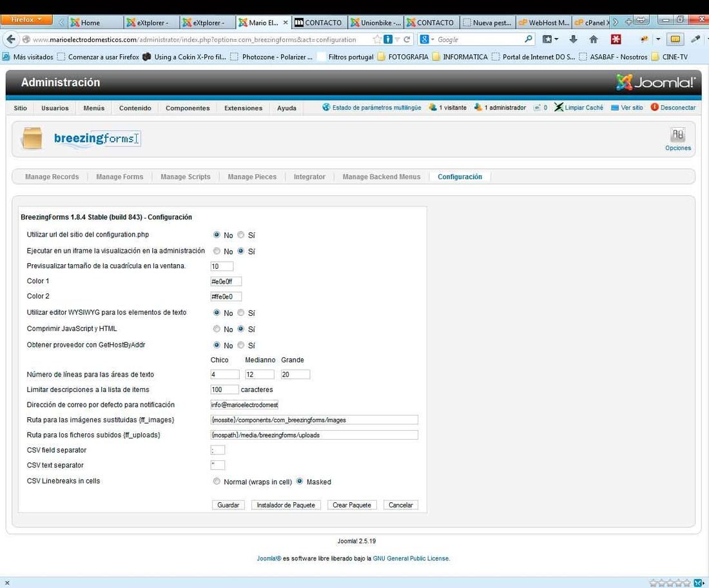Image resolution: width=709 pixels, height=588 pixels.
Task: Select the eyedropper color picker toolbar icon
Action: (x=695, y=39)
